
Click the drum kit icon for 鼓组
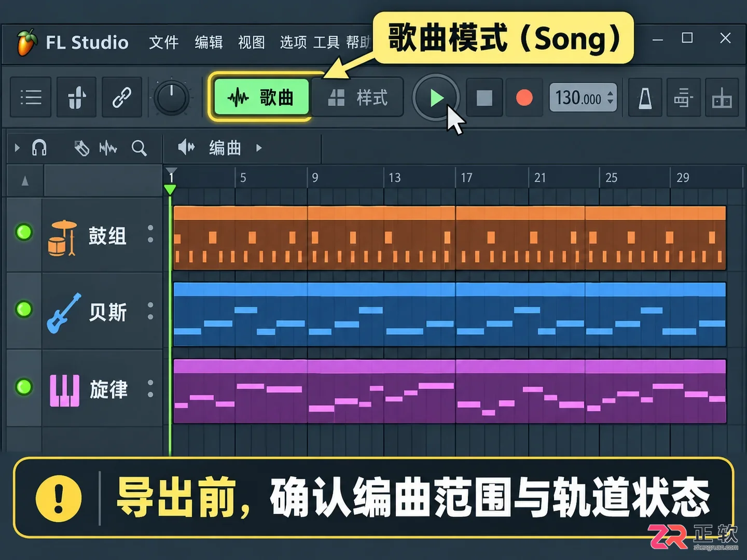pos(62,237)
